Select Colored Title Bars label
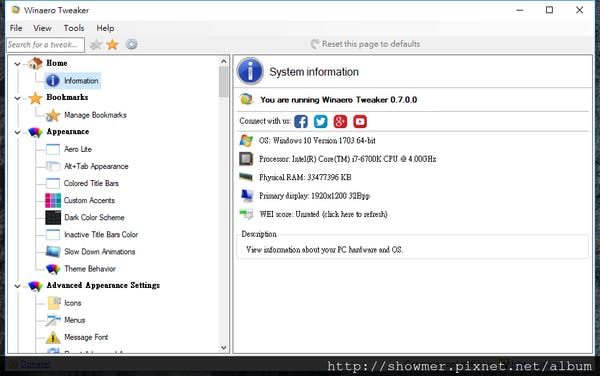Viewport: 600px width, 376px height. pos(91,183)
